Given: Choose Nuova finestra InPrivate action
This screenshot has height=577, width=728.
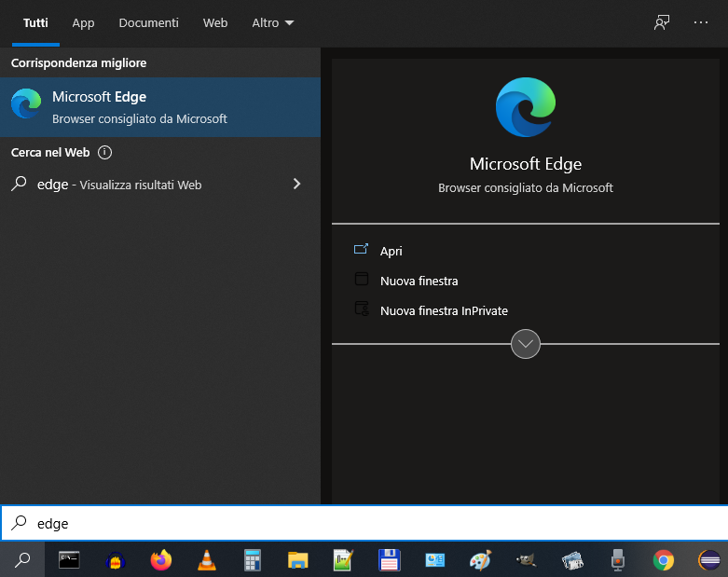Looking at the screenshot, I should coord(444,310).
